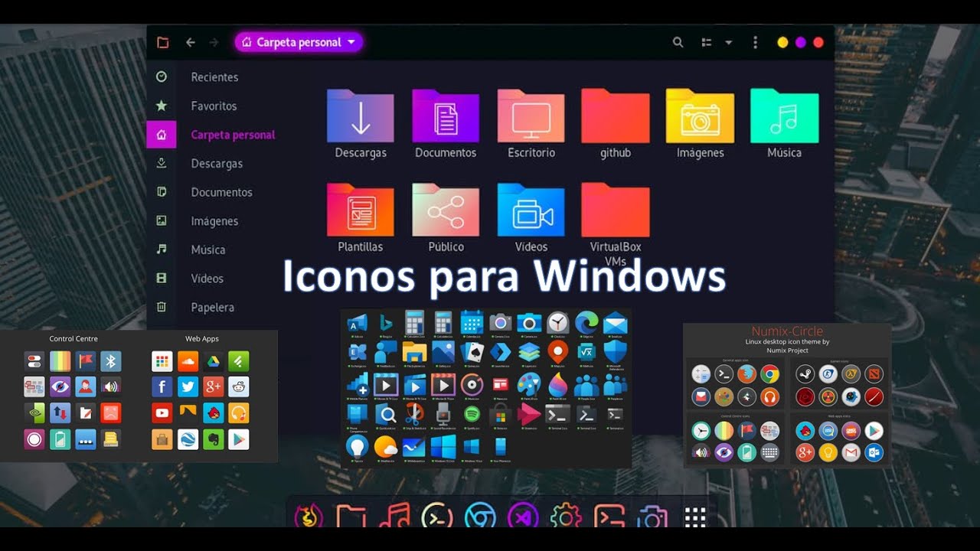Open the Vídeos folder in the grid
The height and width of the screenshot is (551, 980).
[531, 210]
